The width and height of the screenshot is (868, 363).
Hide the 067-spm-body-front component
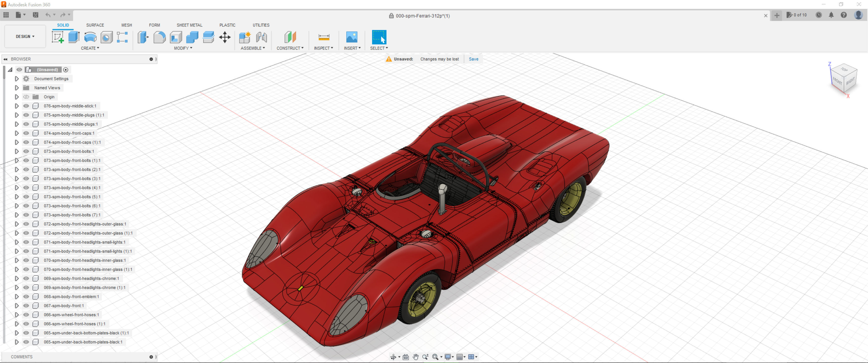[x=26, y=306]
